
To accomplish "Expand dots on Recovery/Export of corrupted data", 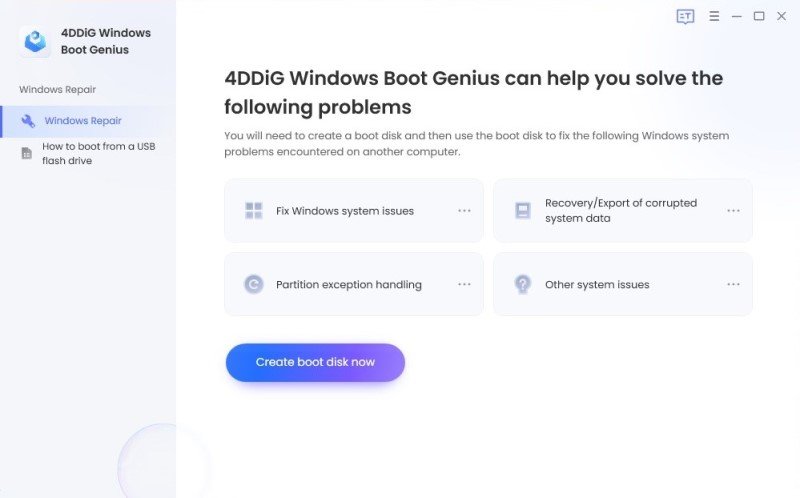I will (733, 211).
